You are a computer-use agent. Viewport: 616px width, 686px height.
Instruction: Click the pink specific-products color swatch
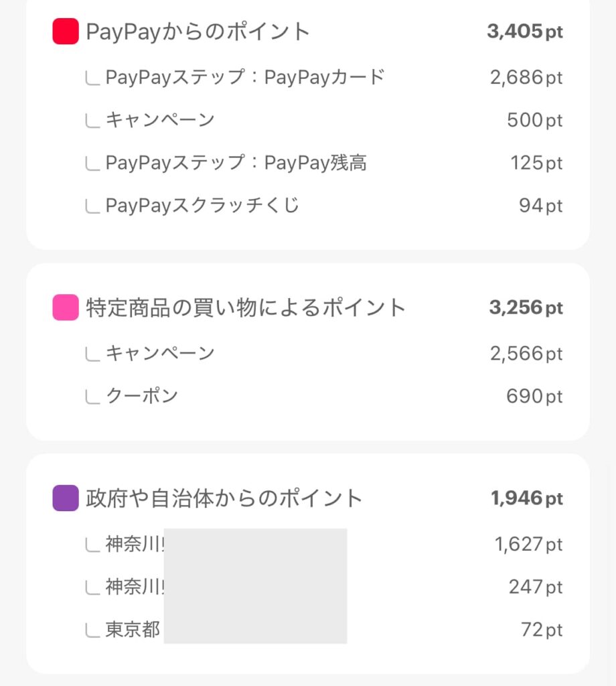(66, 307)
